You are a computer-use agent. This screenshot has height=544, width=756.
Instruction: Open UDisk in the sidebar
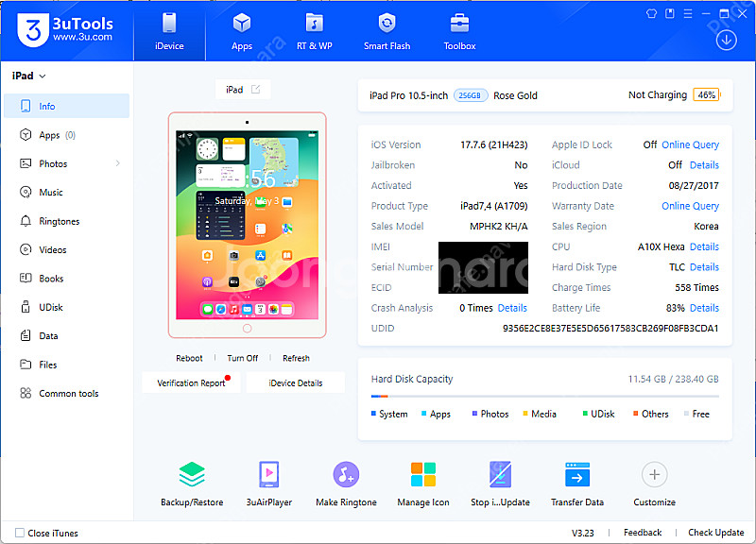click(66, 307)
